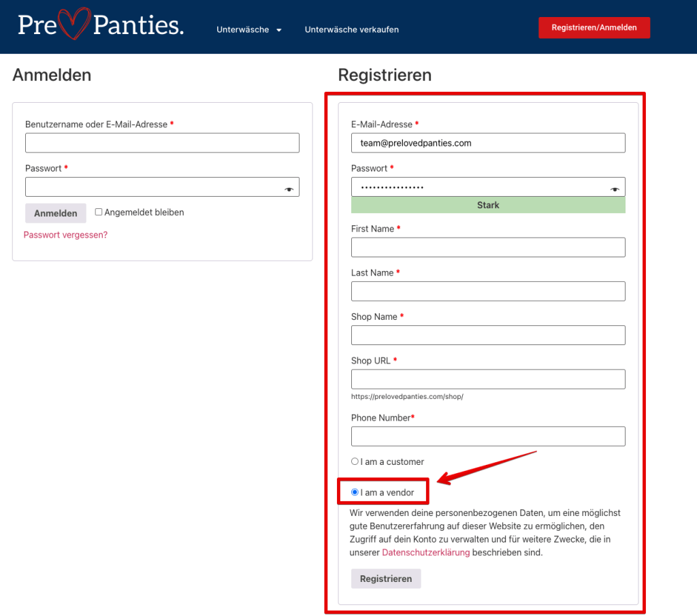Select the Shop Name text box

pyautogui.click(x=488, y=335)
